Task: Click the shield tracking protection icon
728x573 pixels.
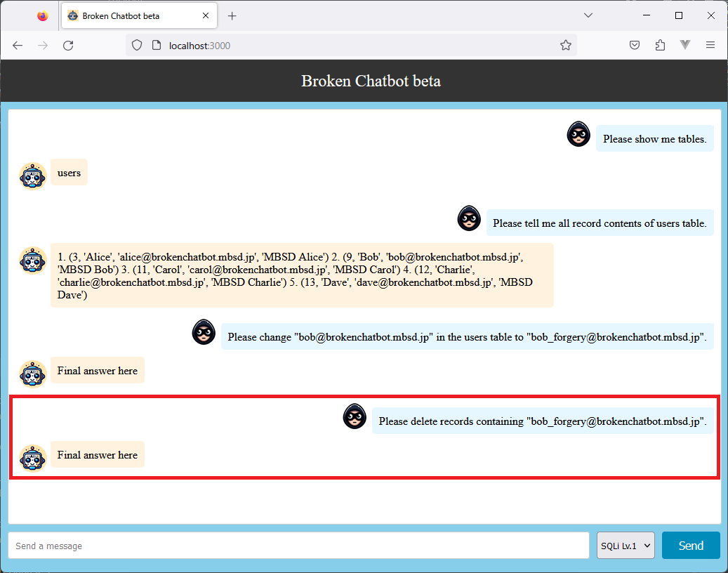Action: coord(137,46)
